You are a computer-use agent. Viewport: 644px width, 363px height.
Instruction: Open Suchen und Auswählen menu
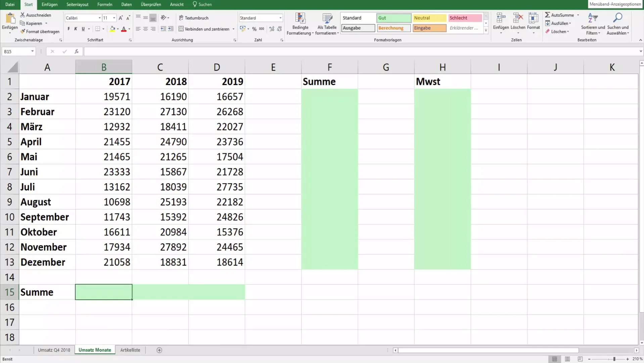click(x=618, y=24)
